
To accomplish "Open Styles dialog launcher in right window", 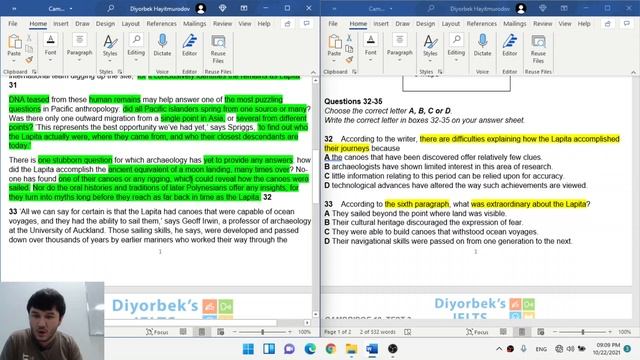I will pyautogui.click(x=440, y=72).
